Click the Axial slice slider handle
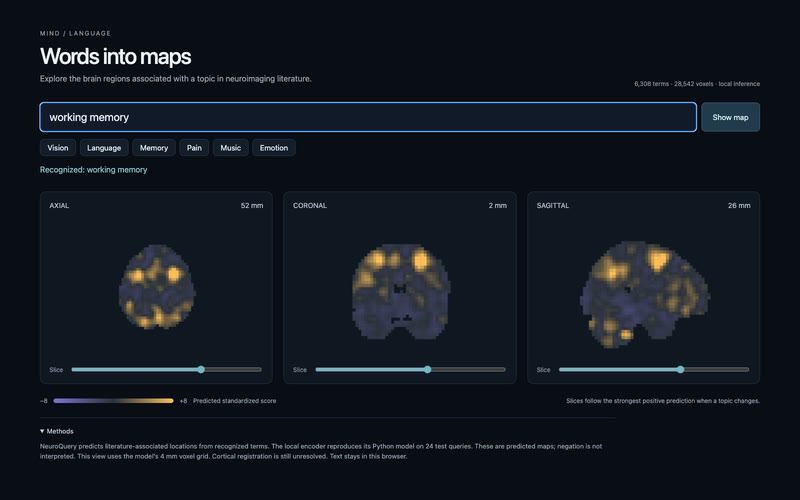The height and width of the screenshot is (500, 800). (201, 369)
